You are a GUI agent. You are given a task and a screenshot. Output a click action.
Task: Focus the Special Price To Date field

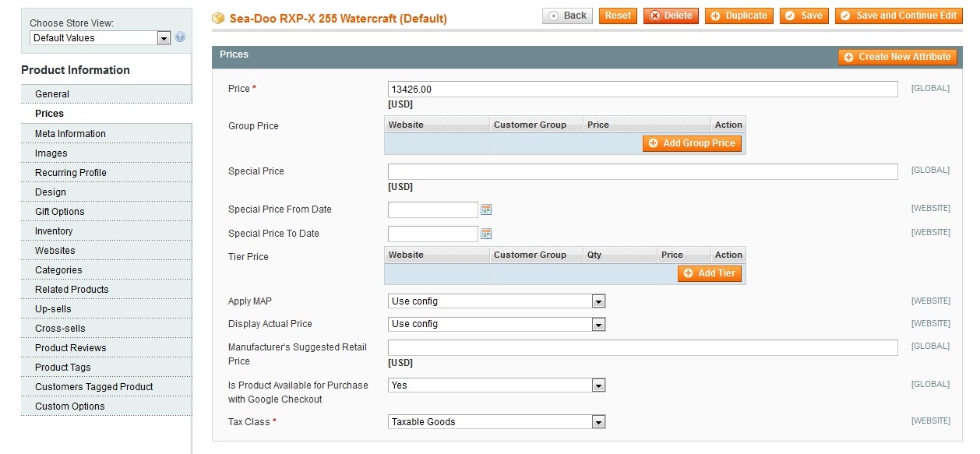pos(433,234)
